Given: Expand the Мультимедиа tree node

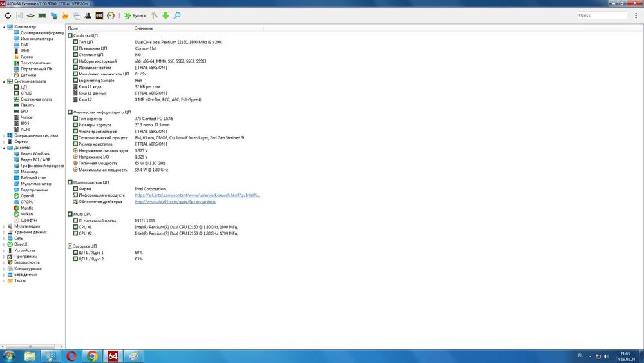Looking at the screenshot, I should pos(4,226).
